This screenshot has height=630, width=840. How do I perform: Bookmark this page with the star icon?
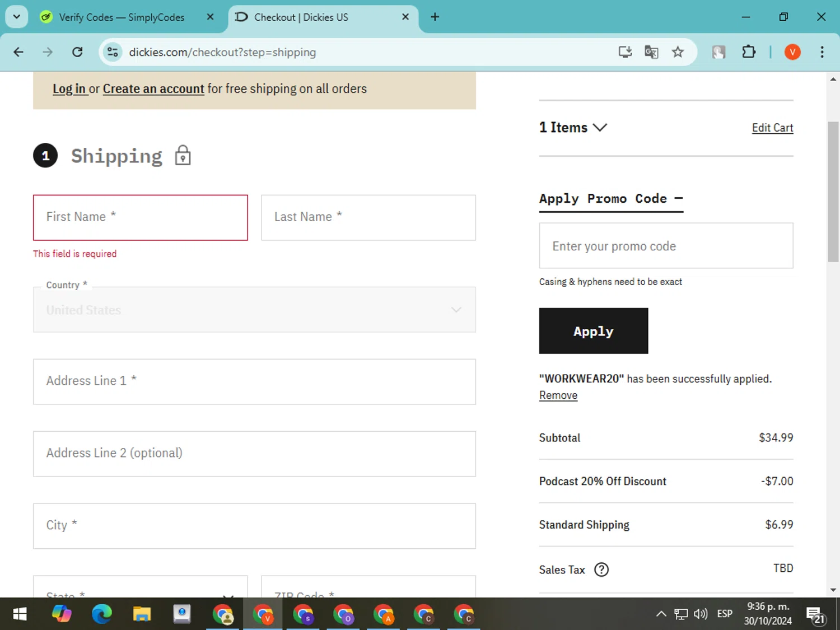click(x=678, y=52)
